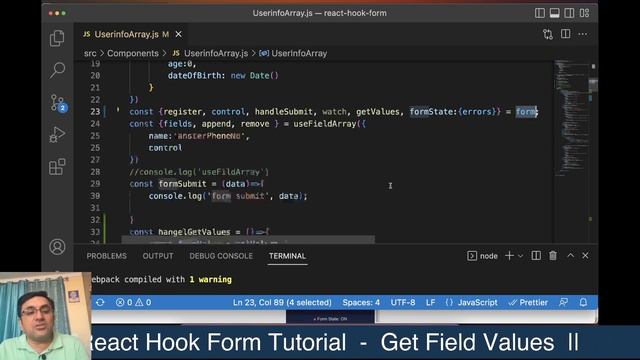This screenshot has height=360, width=640.
Task: Toggle secondary side bar layout icon
Action: click(x=569, y=13)
